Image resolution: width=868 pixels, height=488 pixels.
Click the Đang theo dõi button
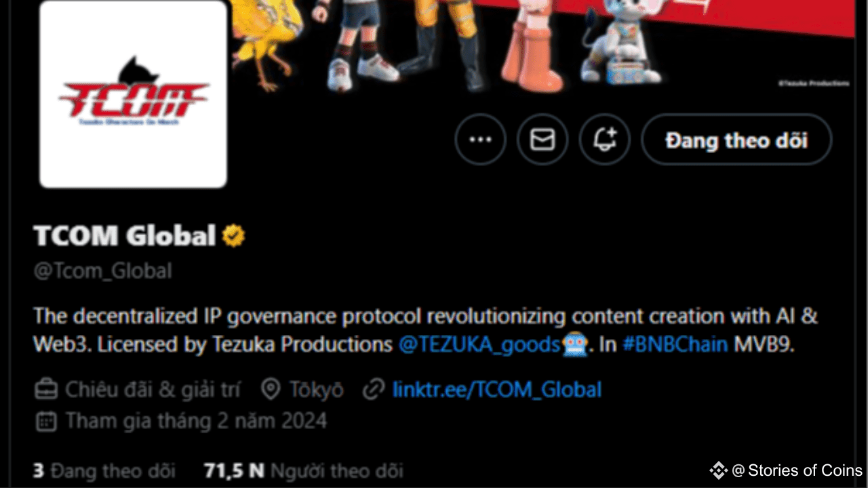pos(736,140)
